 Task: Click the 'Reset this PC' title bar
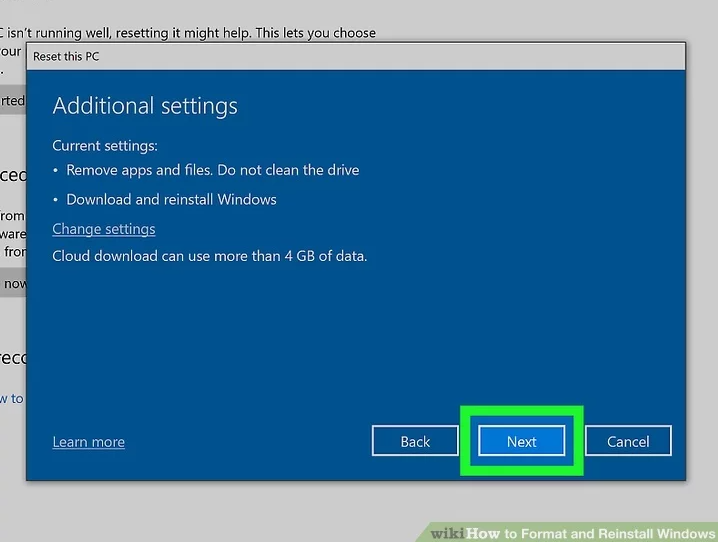356,56
